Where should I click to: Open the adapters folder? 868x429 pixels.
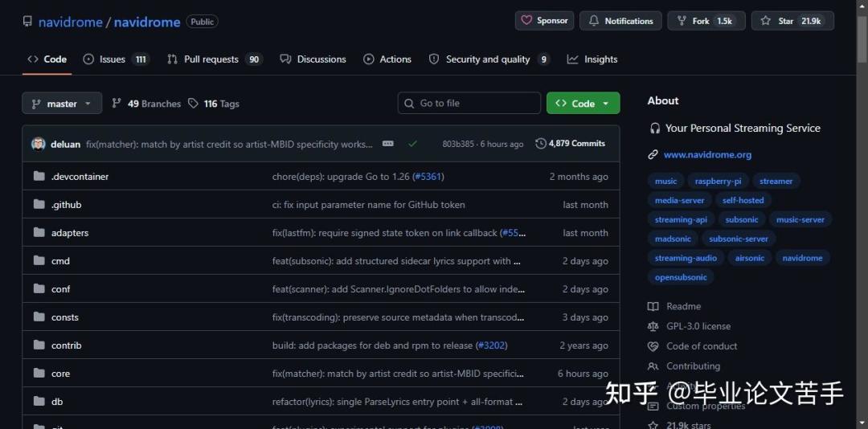[70, 233]
